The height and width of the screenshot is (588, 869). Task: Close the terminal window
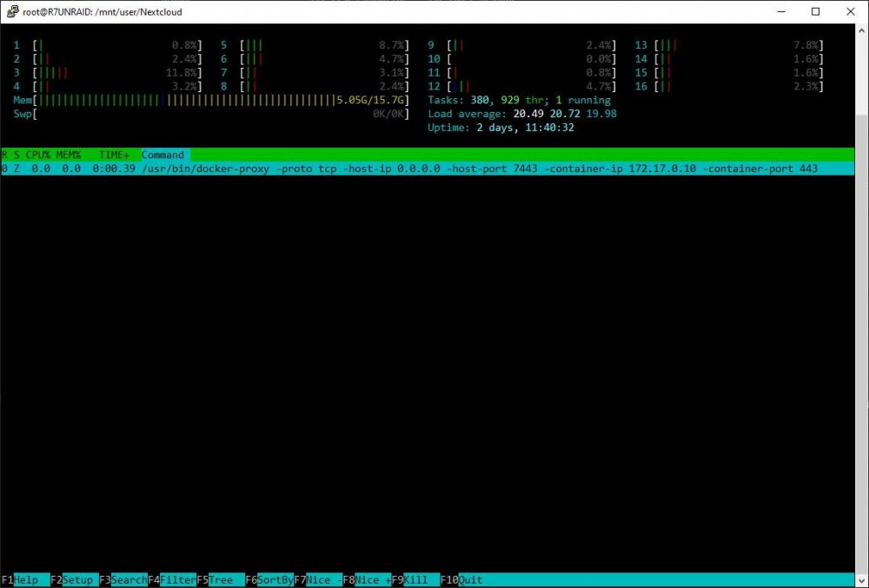pos(851,11)
